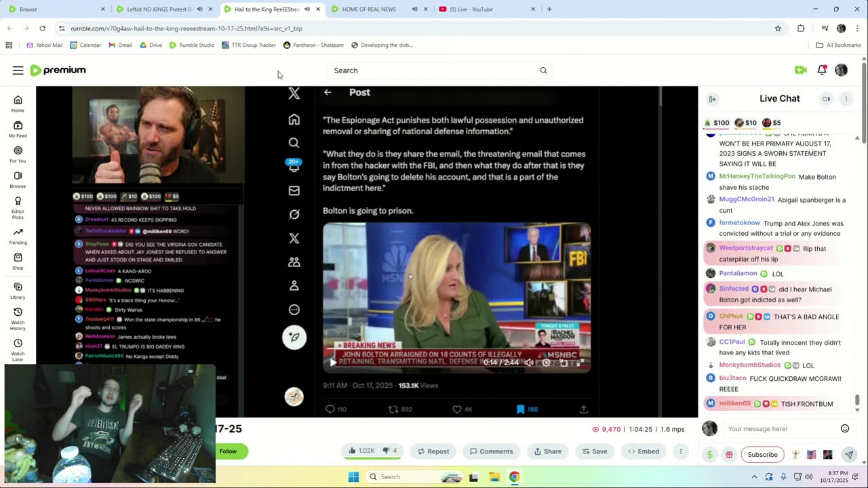This screenshot has width=868, height=488.
Task: Show hidden system tray icons
Action: [755, 476]
